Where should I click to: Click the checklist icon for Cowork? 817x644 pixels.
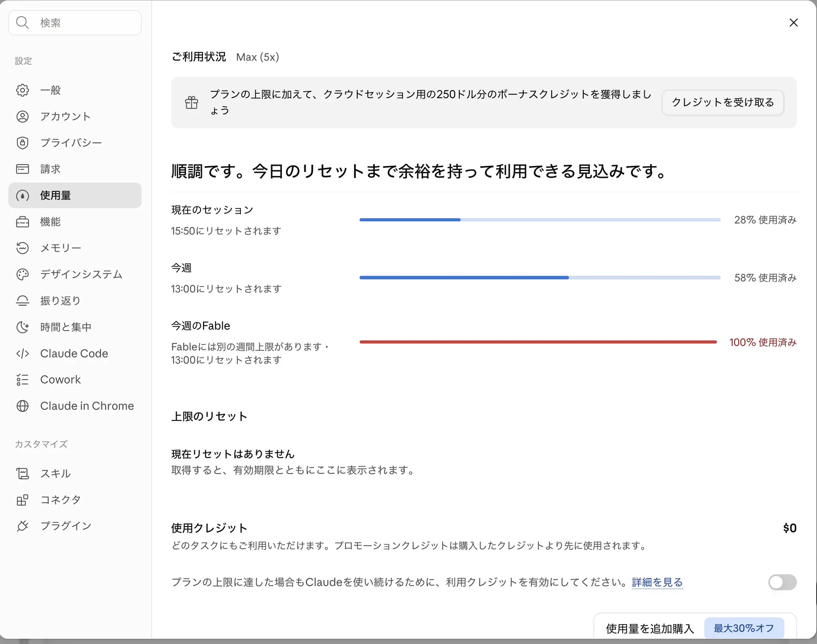(x=22, y=380)
